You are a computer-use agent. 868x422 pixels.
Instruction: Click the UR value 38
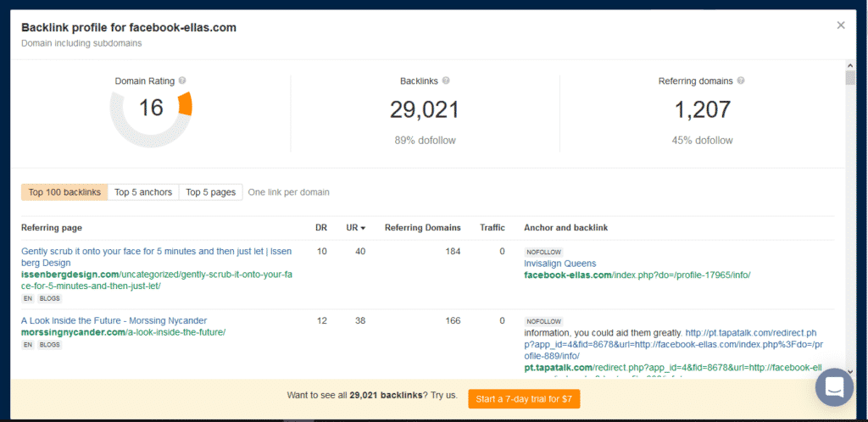click(x=360, y=321)
